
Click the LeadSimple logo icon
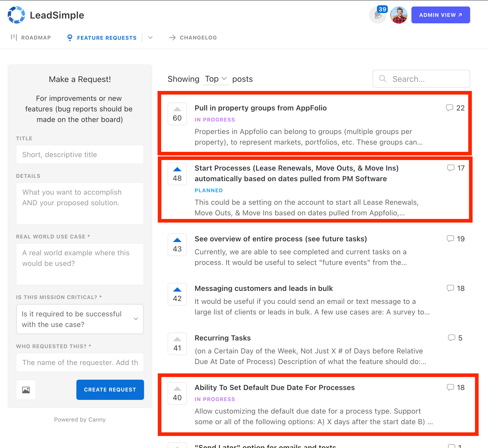16,15
